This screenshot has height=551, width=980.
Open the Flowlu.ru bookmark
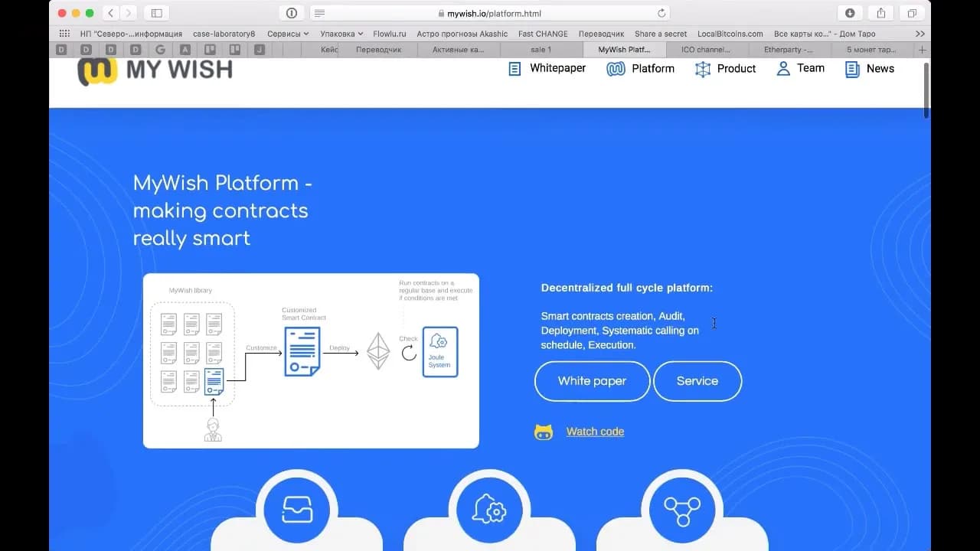tap(390, 34)
